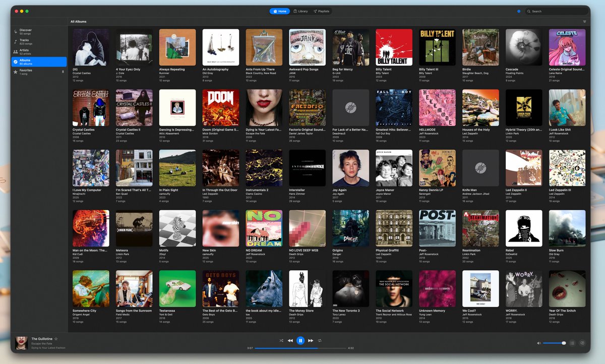Image resolution: width=605 pixels, height=364 pixels.
Task: Open the album sort options menu
Action: [584, 22]
